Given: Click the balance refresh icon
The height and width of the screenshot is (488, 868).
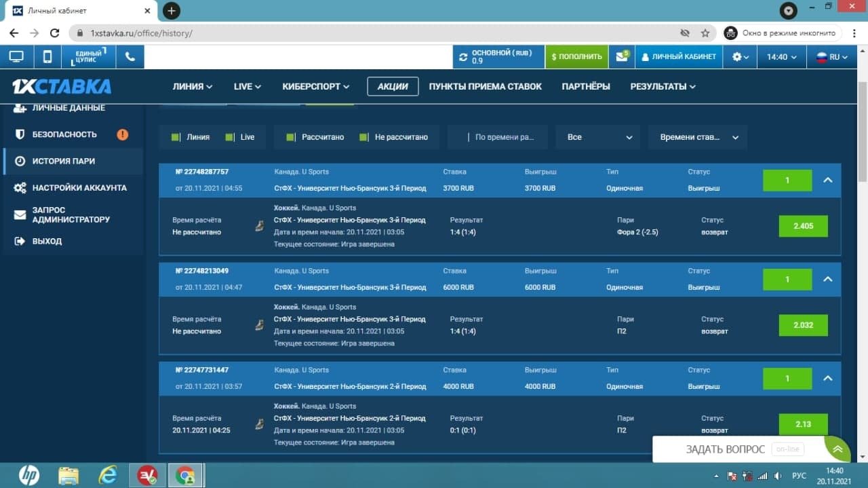Looking at the screenshot, I should tap(463, 57).
